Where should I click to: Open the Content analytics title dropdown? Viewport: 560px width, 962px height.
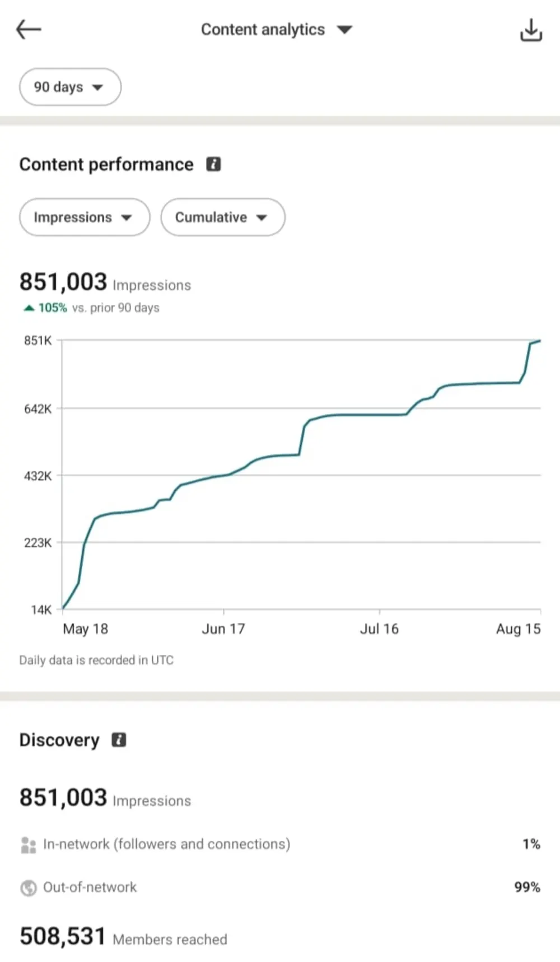click(x=277, y=29)
